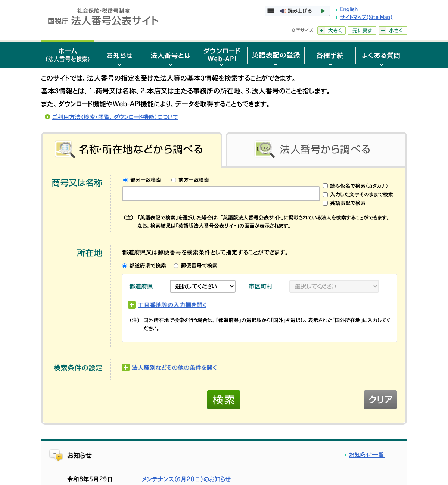Expand the 各種手続 menu
This screenshot has height=485, width=448.
(x=330, y=56)
